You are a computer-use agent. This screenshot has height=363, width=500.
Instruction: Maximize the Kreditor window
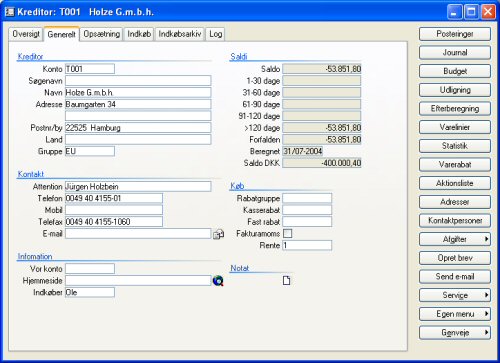tap(471, 12)
